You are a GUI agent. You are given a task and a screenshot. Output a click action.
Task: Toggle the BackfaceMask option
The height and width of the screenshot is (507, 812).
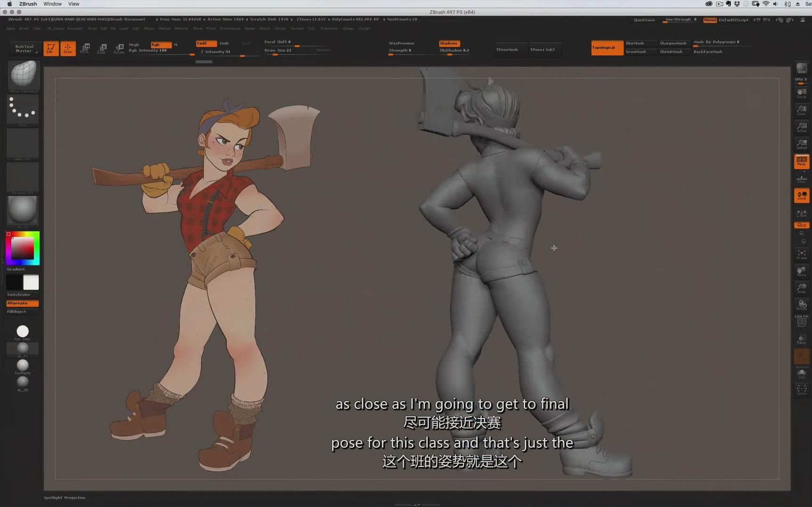708,52
